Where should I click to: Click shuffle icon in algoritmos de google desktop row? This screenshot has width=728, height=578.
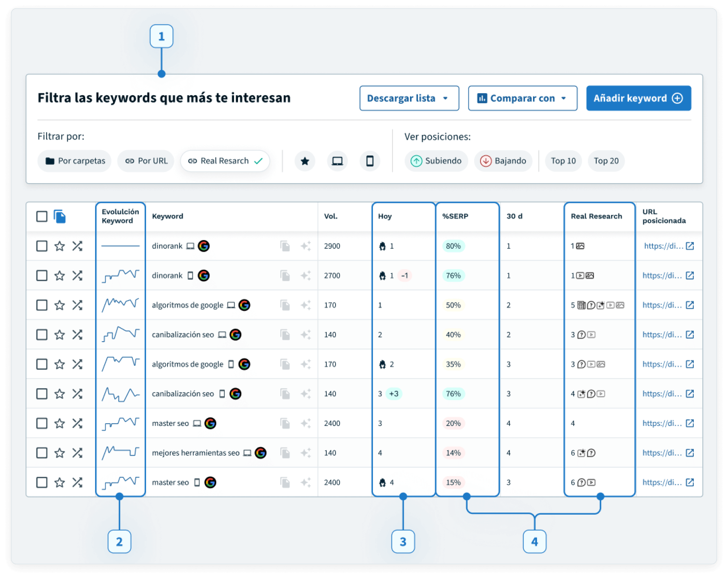click(77, 305)
